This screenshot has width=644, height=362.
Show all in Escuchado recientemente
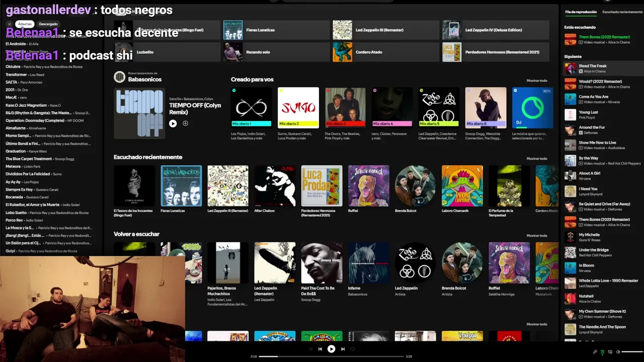pyautogui.click(x=537, y=158)
